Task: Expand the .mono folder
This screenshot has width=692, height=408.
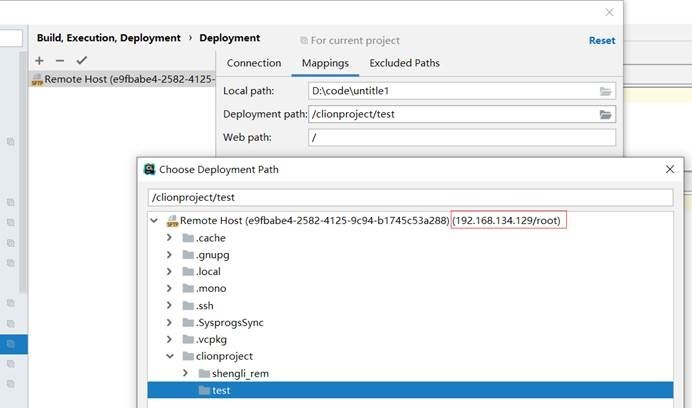Action: [169, 288]
